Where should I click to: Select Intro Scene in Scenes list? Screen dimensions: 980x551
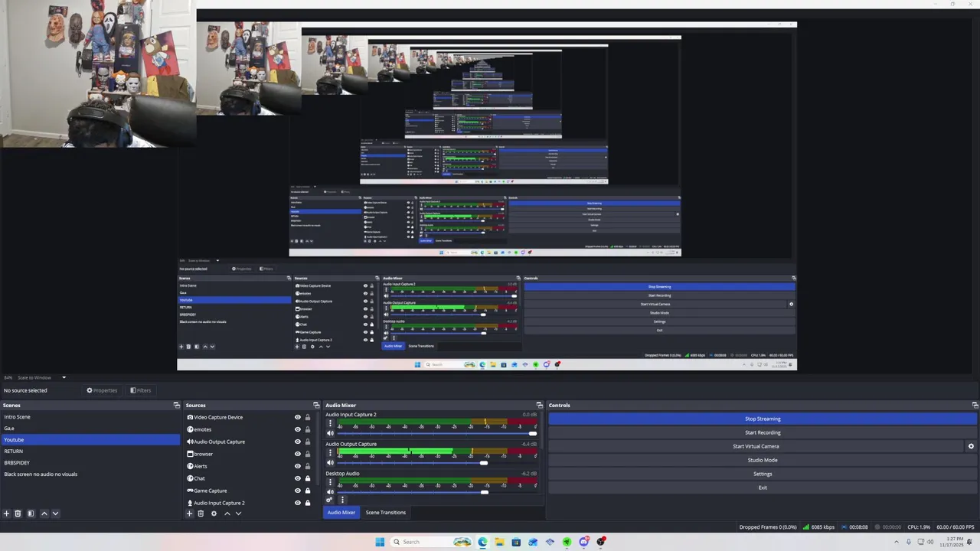(x=90, y=417)
